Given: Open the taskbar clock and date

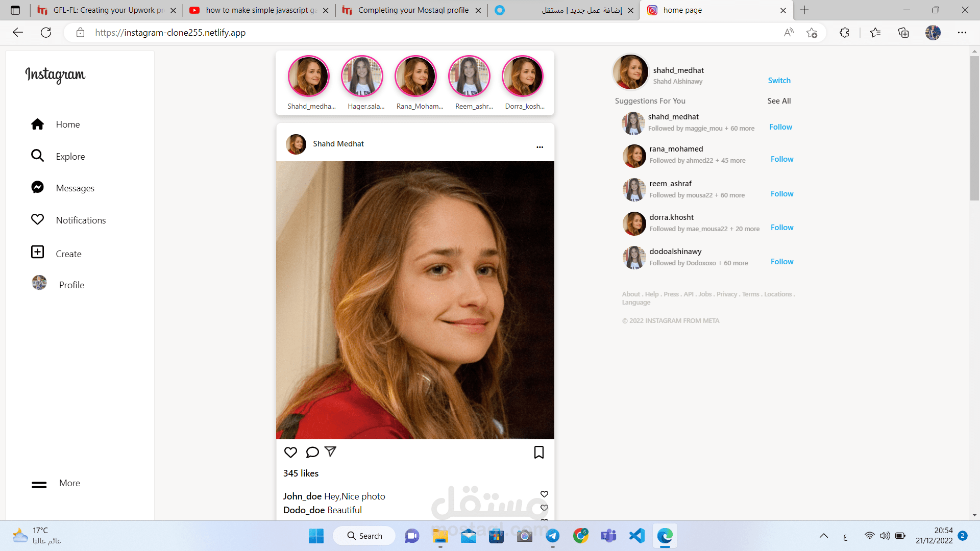Looking at the screenshot, I should [x=934, y=536].
